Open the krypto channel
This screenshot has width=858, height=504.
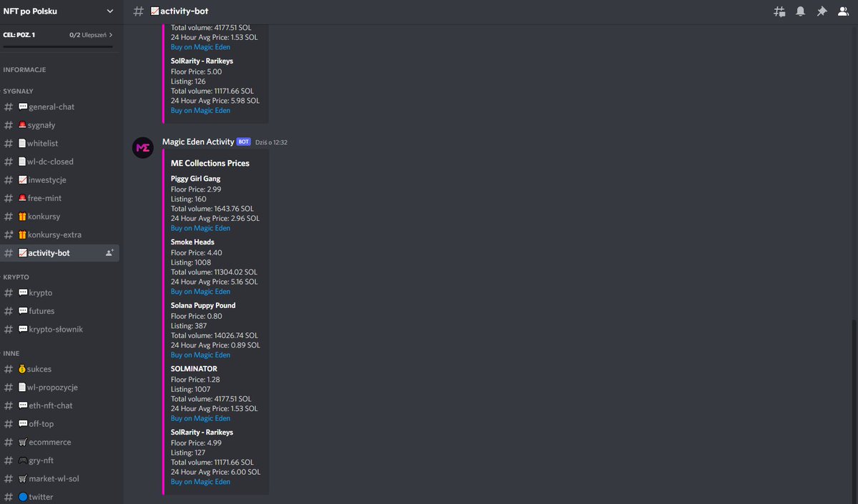tap(60, 293)
